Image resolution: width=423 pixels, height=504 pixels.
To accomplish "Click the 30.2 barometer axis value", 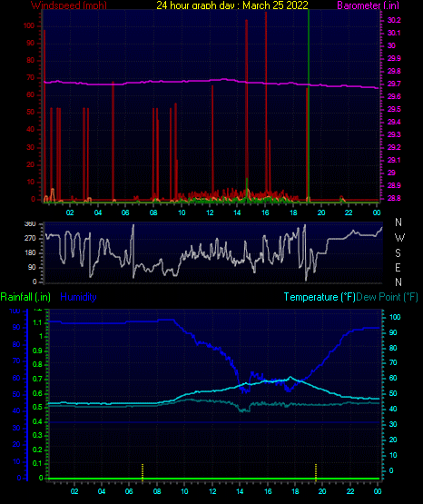I will pos(394,20).
